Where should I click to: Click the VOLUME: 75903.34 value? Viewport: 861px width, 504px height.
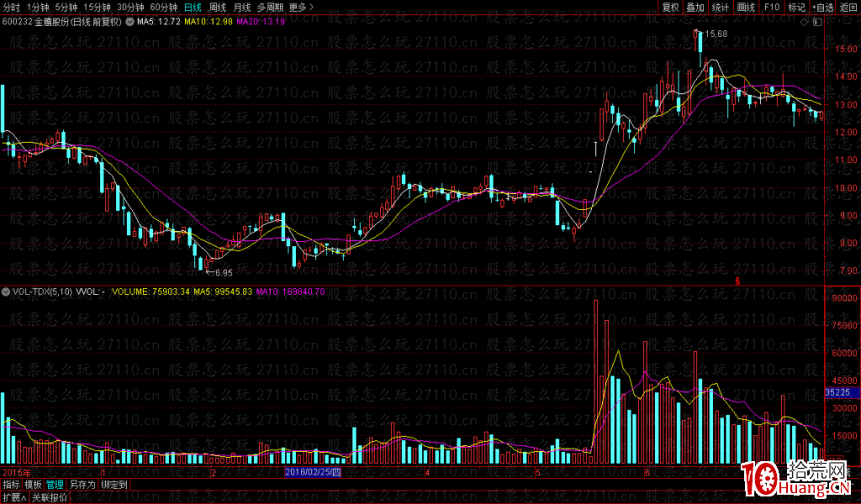(x=151, y=291)
